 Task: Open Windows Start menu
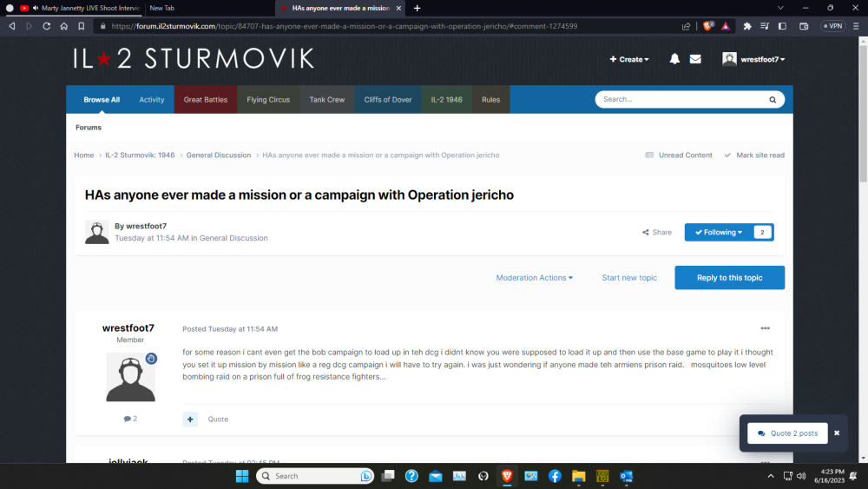(x=242, y=476)
